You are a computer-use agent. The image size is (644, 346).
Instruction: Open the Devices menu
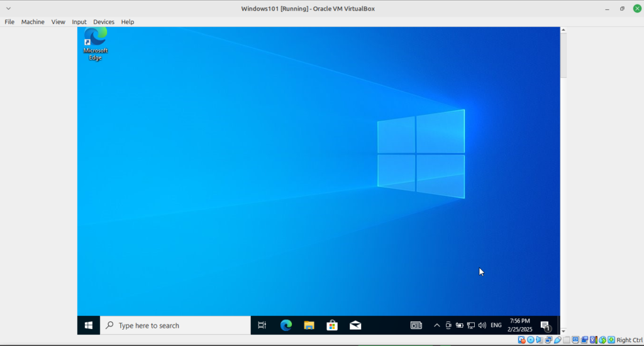[104, 22]
